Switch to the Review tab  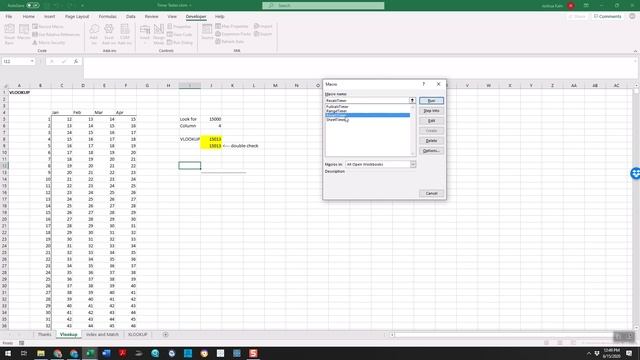(x=151, y=17)
